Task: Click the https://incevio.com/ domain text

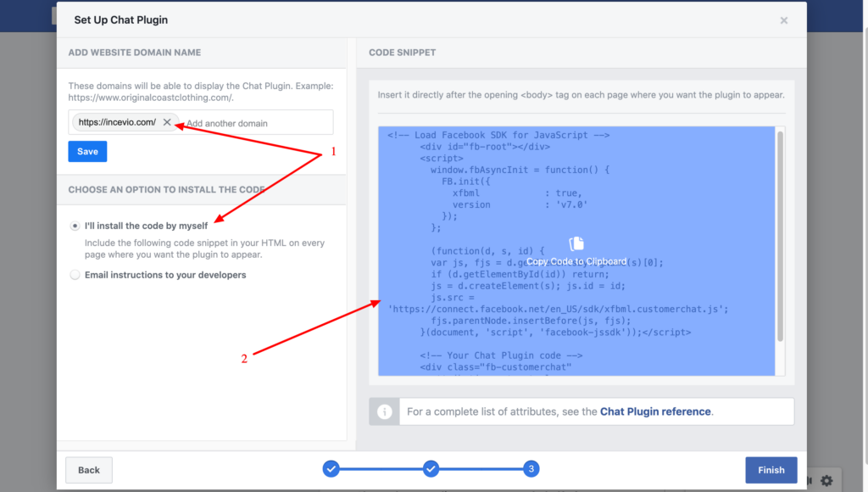Action: 117,122
